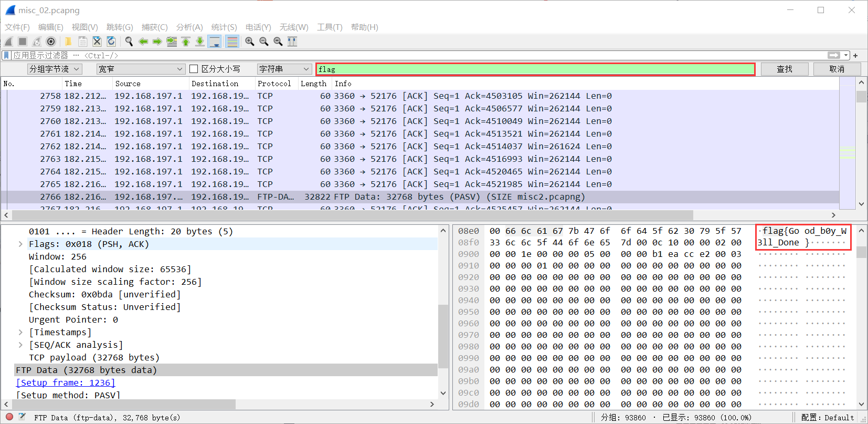Open the 分析(A) menu
868x424 pixels.
(x=189, y=27)
